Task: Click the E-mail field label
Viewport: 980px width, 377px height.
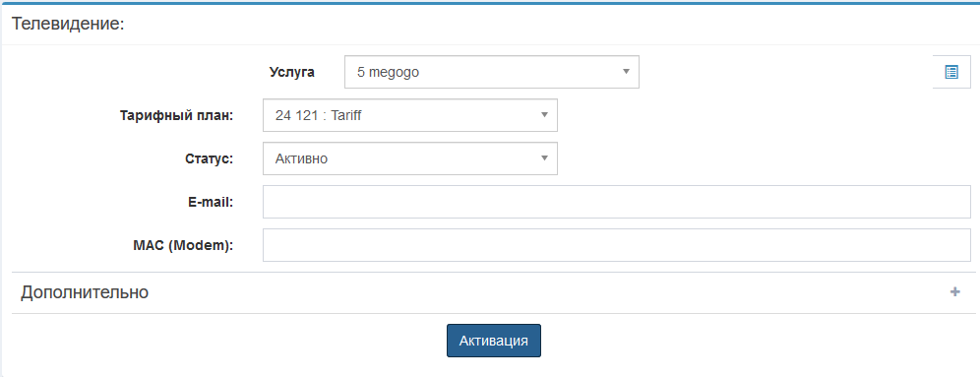Action: pos(210,202)
